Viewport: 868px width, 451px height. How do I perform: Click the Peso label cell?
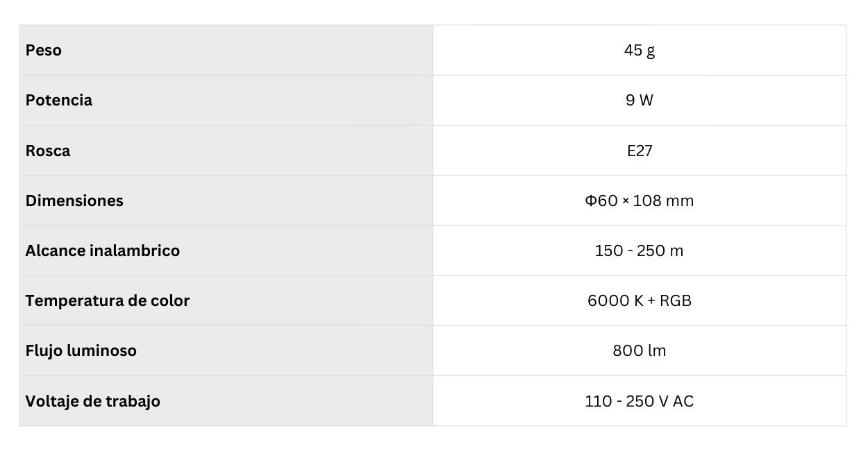click(x=44, y=51)
